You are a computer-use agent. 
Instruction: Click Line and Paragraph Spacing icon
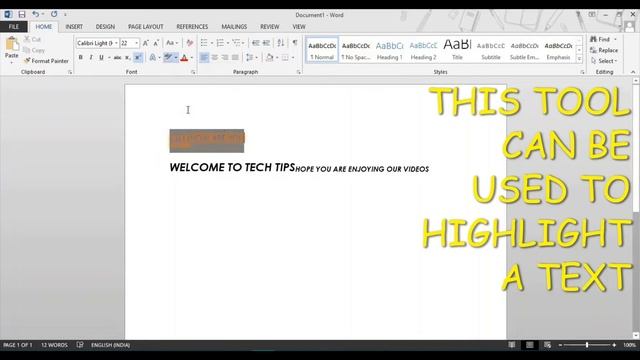click(x=249, y=58)
